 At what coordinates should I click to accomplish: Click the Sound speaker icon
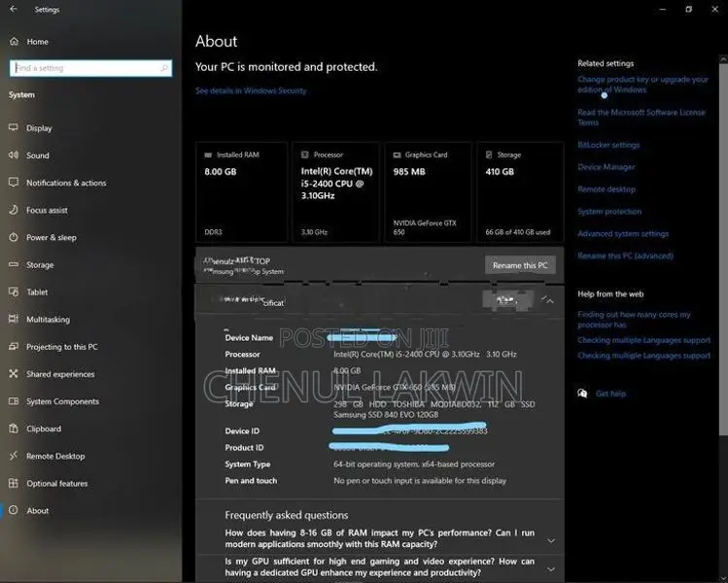pos(14,155)
